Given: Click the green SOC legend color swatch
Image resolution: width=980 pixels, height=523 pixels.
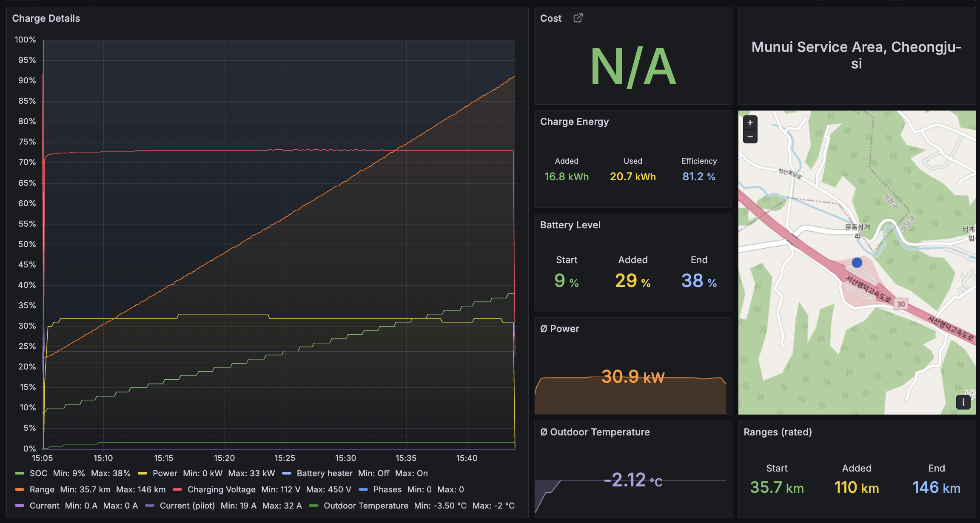Looking at the screenshot, I should [x=20, y=473].
